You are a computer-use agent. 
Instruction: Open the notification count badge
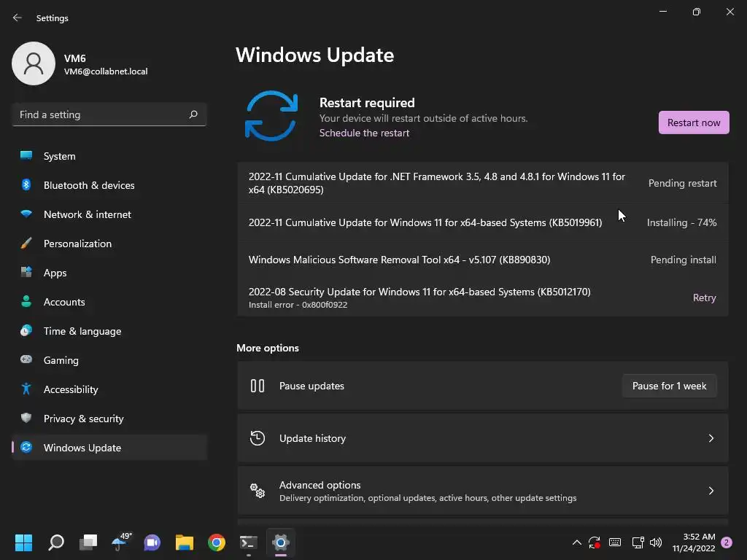(x=727, y=542)
